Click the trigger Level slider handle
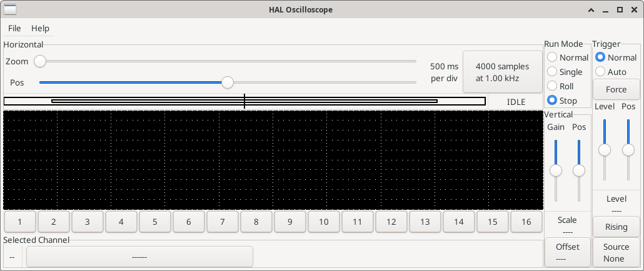 [x=604, y=150]
